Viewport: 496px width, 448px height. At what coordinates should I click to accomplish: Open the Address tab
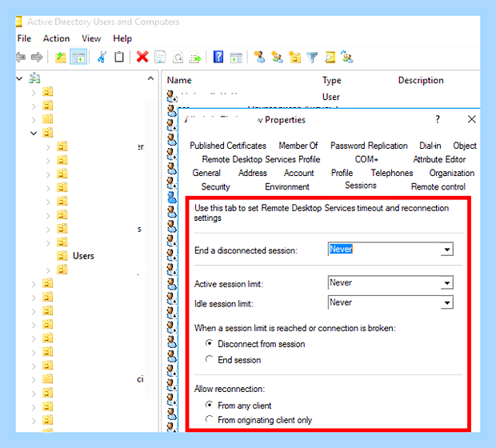(x=253, y=173)
